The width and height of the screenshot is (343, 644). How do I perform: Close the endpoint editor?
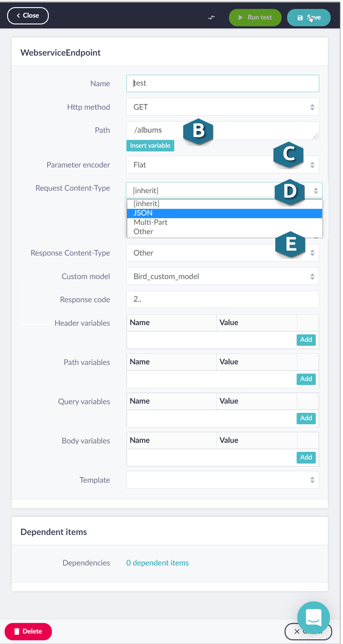28,16
